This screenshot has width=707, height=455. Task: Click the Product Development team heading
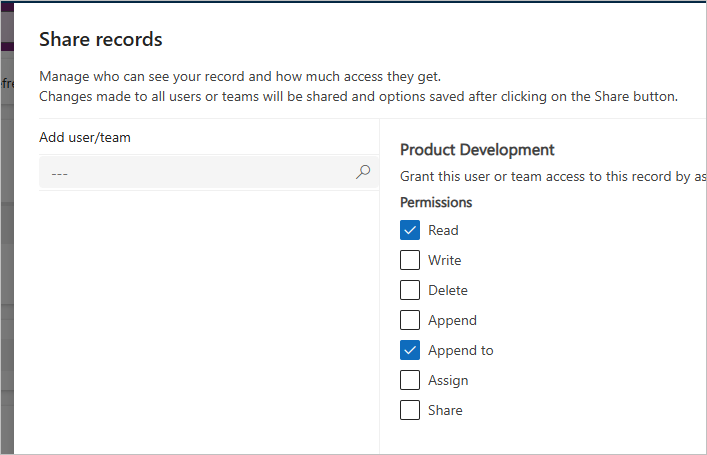(477, 149)
